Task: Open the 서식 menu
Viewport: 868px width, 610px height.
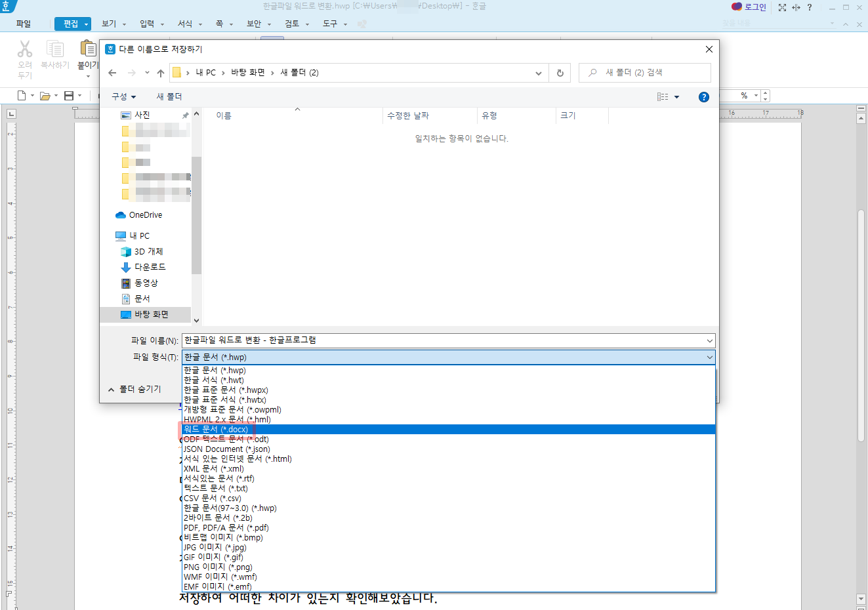Action: click(x=185, y=24)
